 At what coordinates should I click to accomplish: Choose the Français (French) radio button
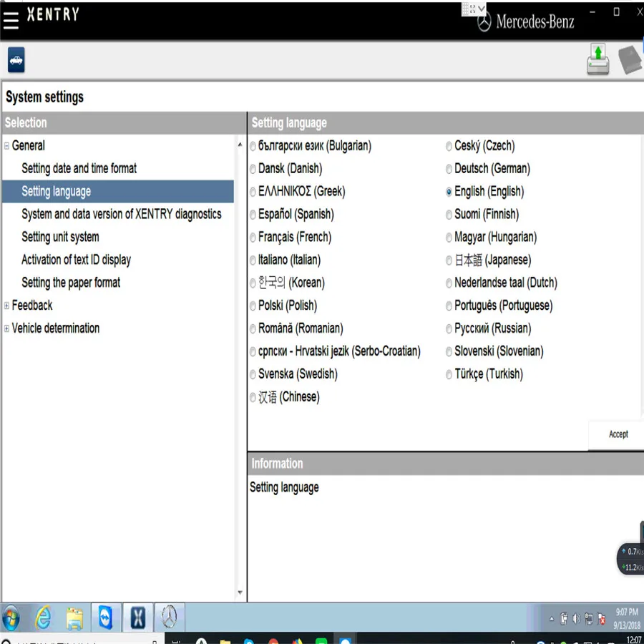(253, 238)
